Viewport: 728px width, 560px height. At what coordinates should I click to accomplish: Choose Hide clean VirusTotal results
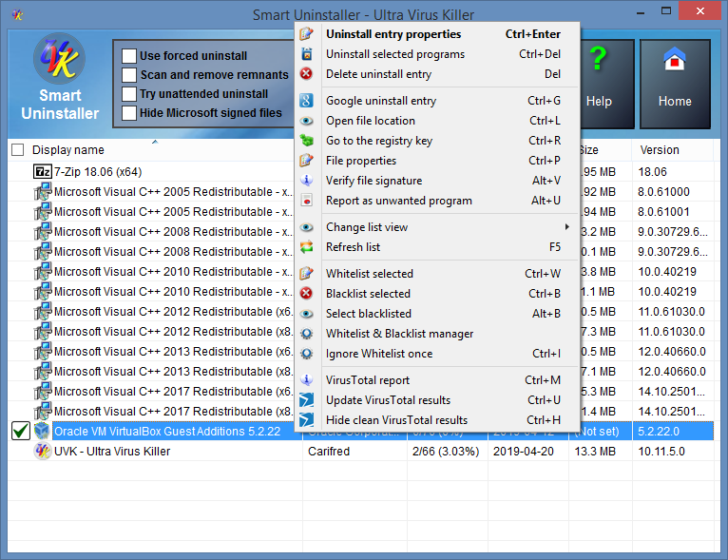pos(439,420)
